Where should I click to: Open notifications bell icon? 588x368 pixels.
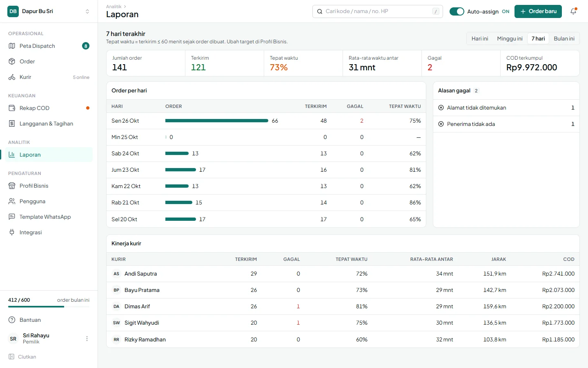(573, 11)
